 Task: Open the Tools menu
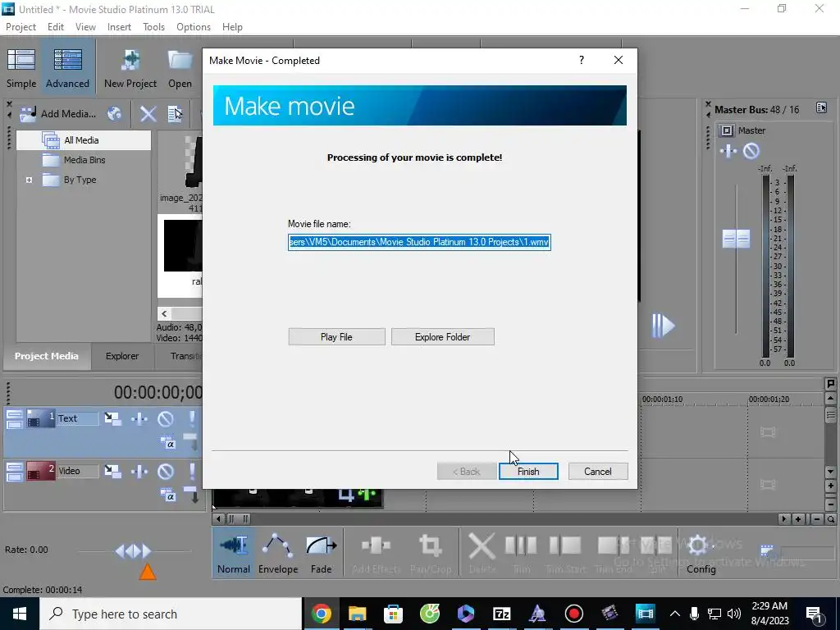pyautogui.click(x=153, y=27)
